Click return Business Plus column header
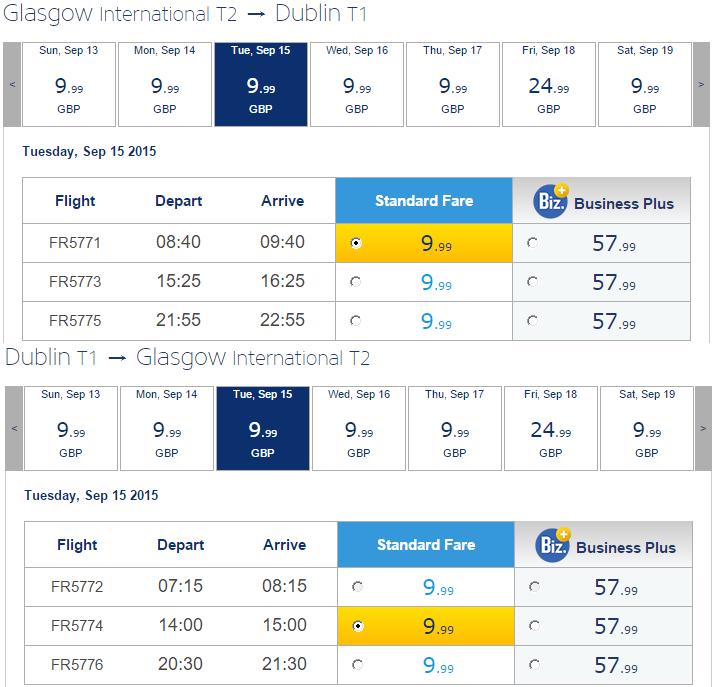This screenshot has width=714, height=687. 604,546
